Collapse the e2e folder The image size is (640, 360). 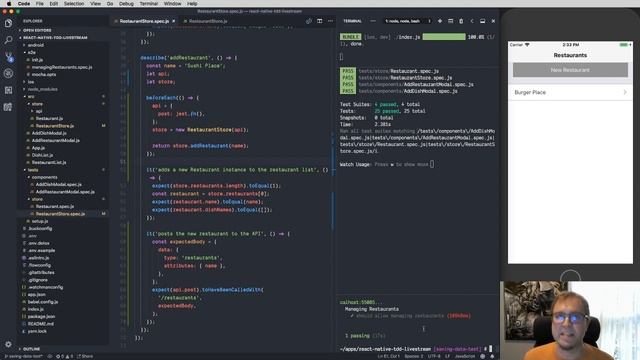31,52
